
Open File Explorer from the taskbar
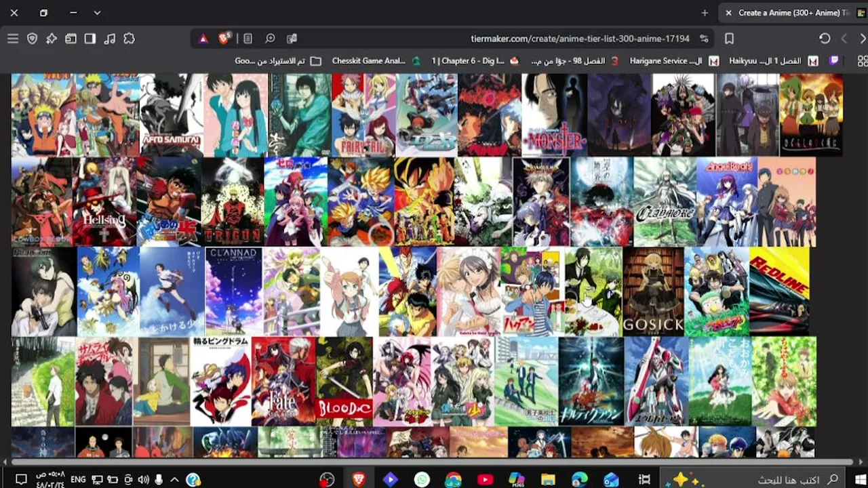[x=548, y=479]
